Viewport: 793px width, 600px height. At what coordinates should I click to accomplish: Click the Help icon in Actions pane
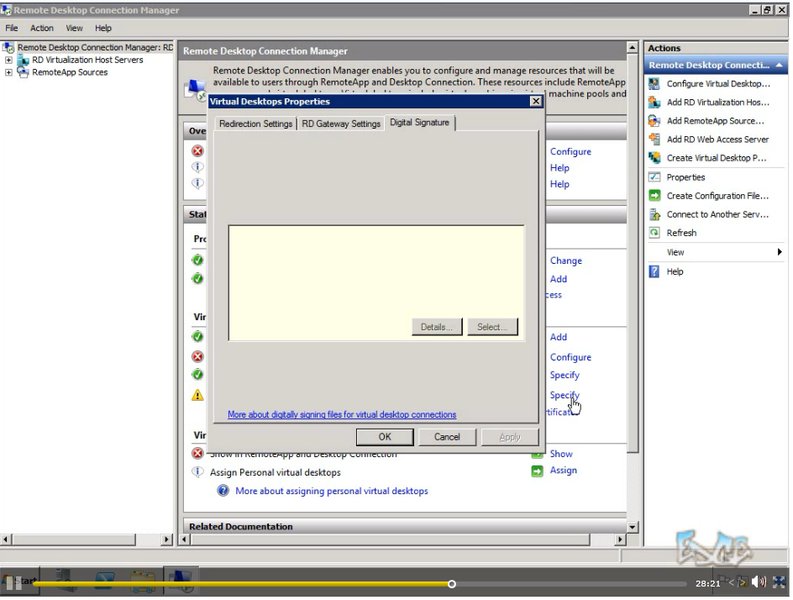(x=654, y=272)
